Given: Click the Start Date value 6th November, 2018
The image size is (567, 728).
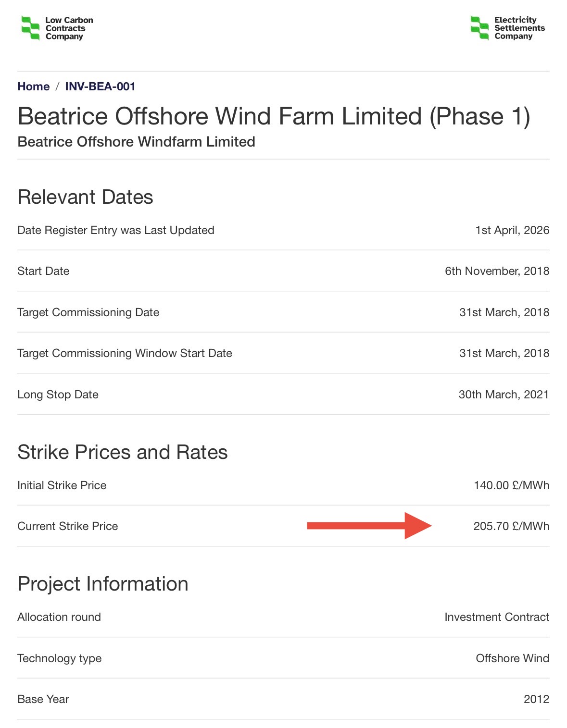Looking at the screenshot, I should [x=496, y=271].
